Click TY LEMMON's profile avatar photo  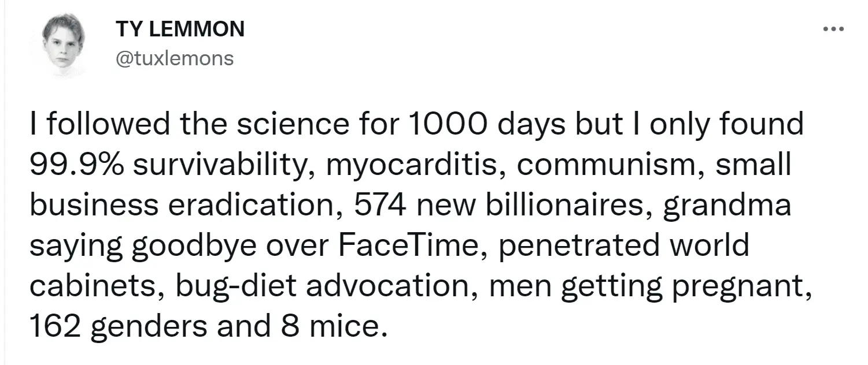click(66, 44)
